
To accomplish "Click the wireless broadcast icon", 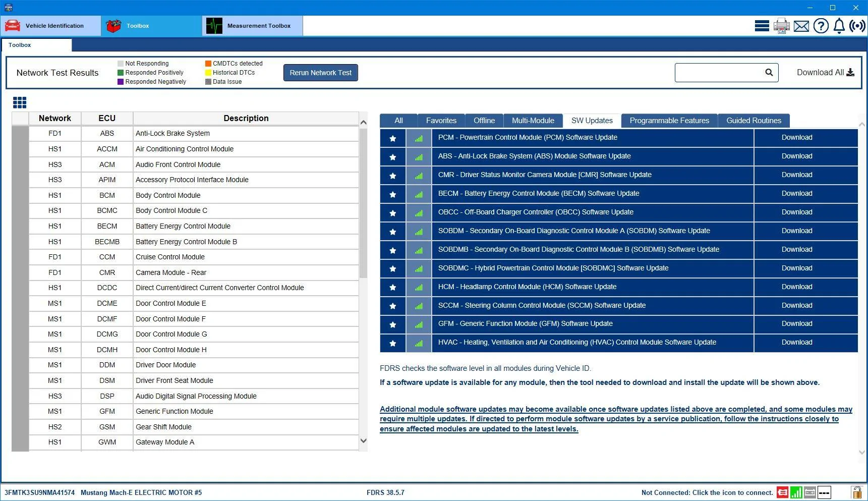I will click(857, 26).
